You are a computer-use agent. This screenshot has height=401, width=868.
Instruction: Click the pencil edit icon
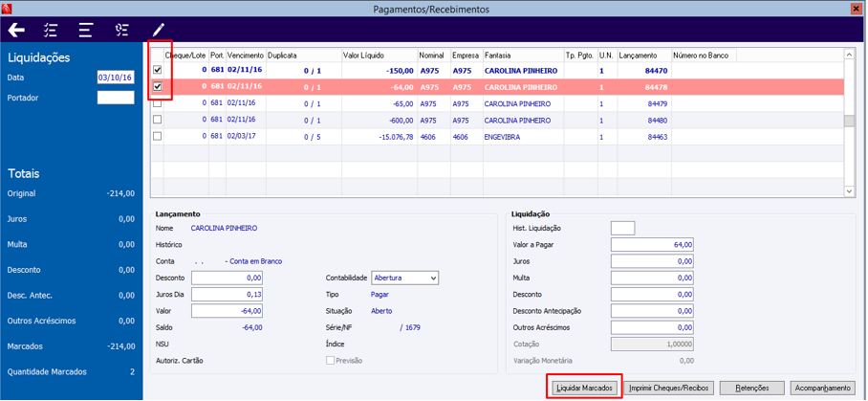pos(158,31)
